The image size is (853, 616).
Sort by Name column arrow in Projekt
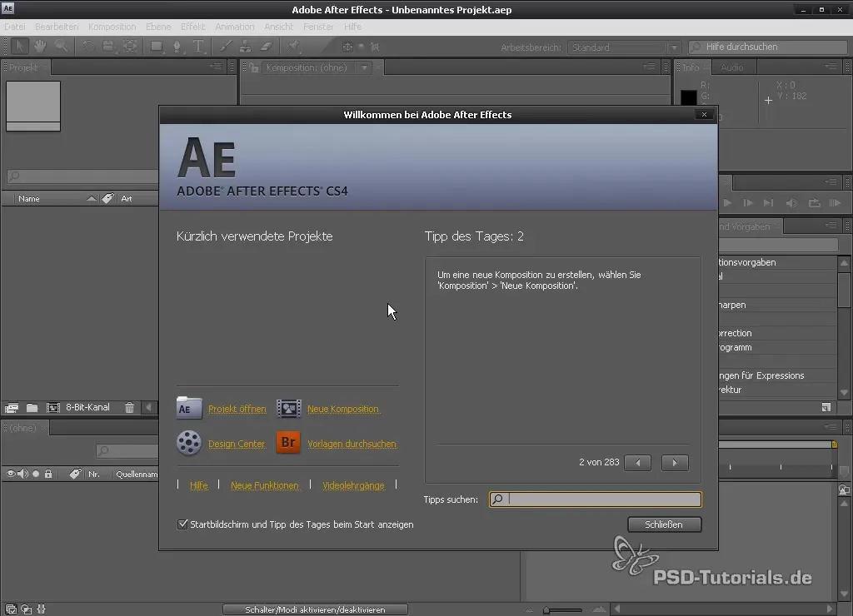[92, 198]
